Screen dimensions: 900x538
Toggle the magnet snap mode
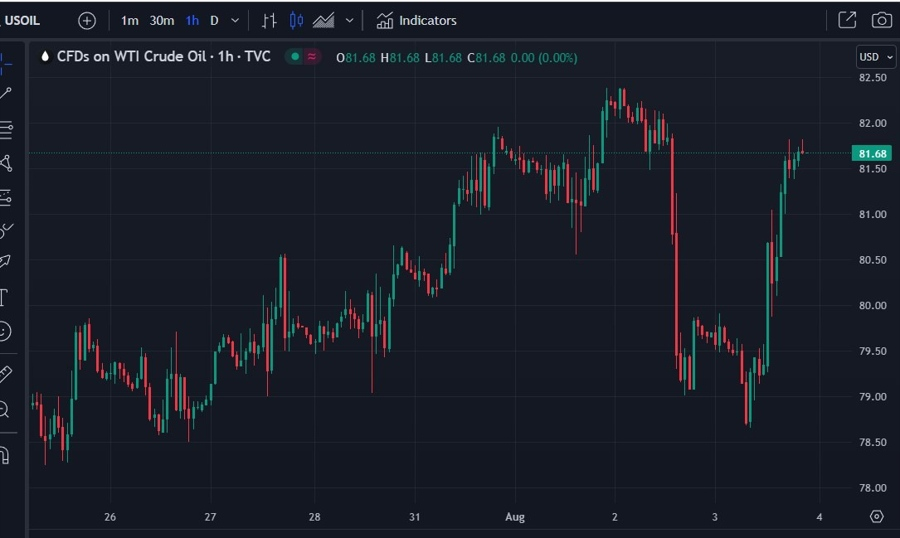4,455
